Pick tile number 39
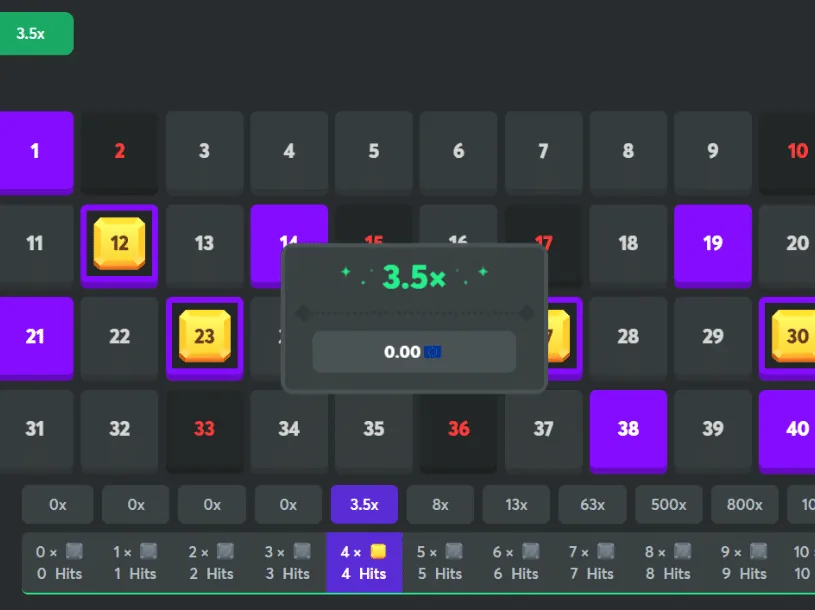 click(x=713, y=431)
